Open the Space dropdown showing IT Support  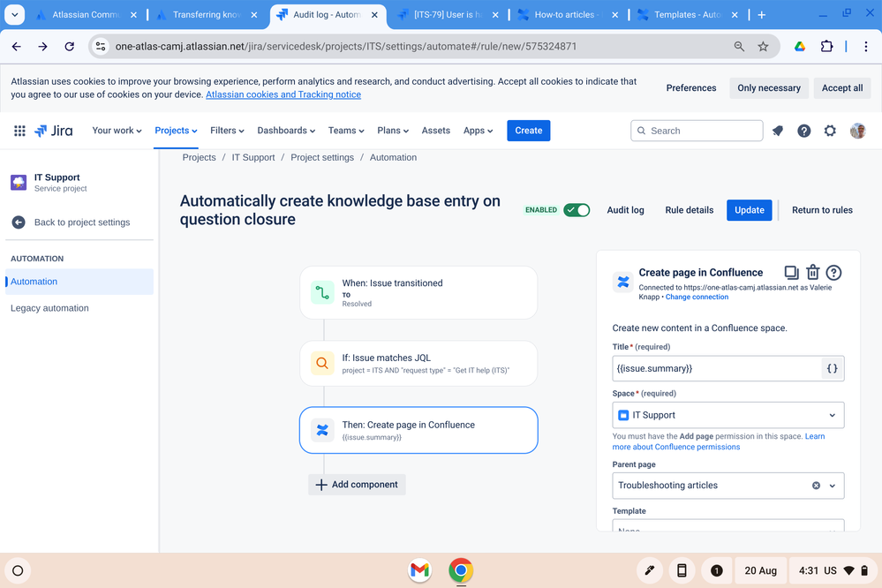[x=727, y=415]
